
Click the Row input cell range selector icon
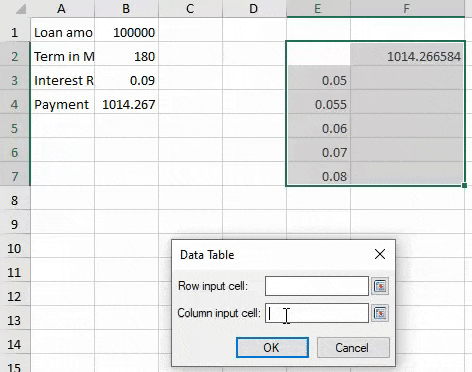[380, 286]
